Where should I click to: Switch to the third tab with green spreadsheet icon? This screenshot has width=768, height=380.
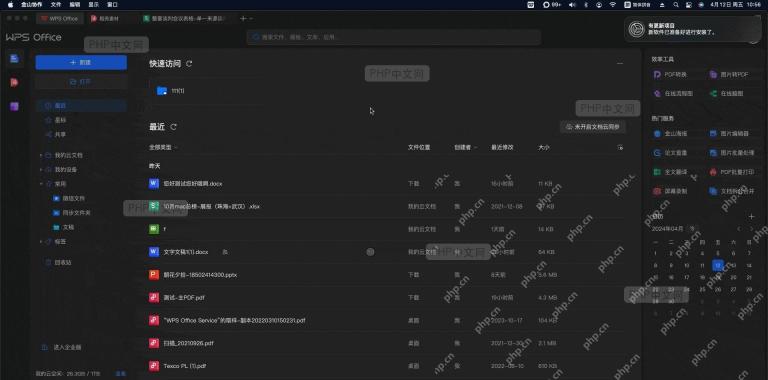(x=184, y=19)
